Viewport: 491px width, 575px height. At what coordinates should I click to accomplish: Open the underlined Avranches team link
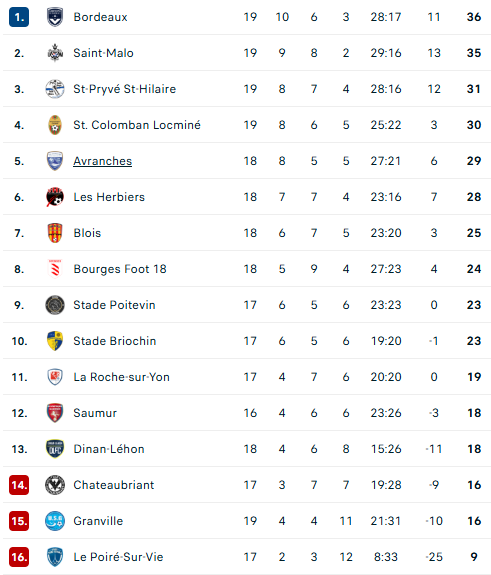(x=102, y=161)
